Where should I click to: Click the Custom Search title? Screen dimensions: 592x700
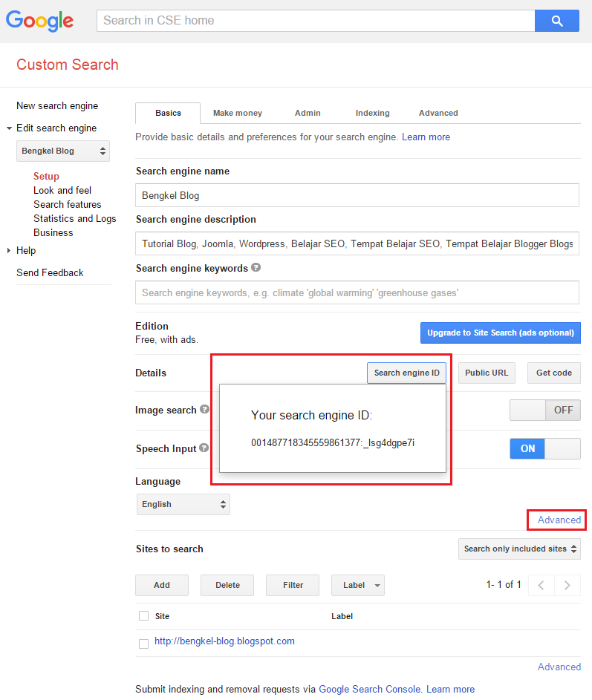68,65
